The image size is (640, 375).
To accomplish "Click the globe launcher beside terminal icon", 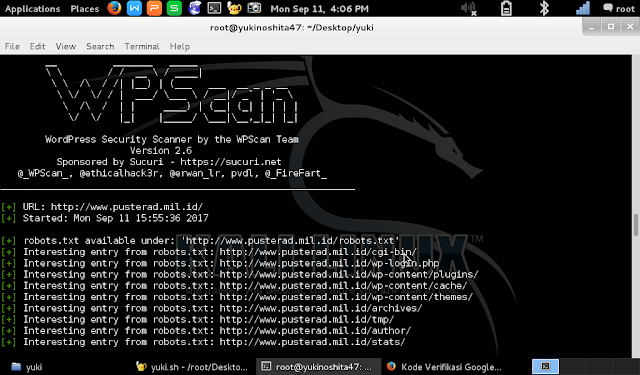I will click(x=194, y=8).
